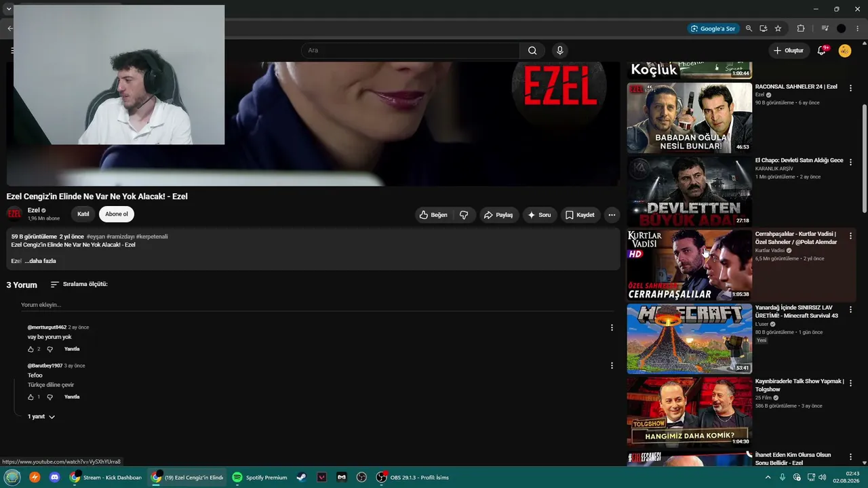This screenshot has width=868, height=488.
Task: Open Steam from the taskbar
Action: (x=301, y=477)
